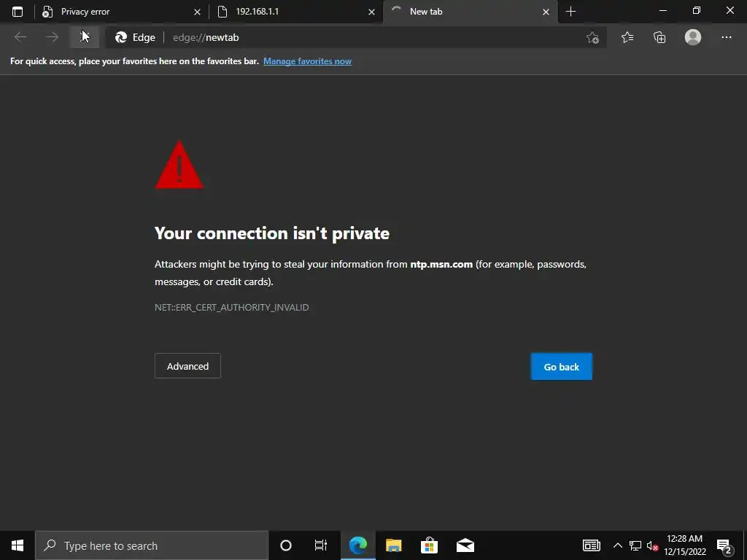The height and width of the screenshot is (560, 747).
Task: Open Cortana from the taskbar
Action: (286, 545)
